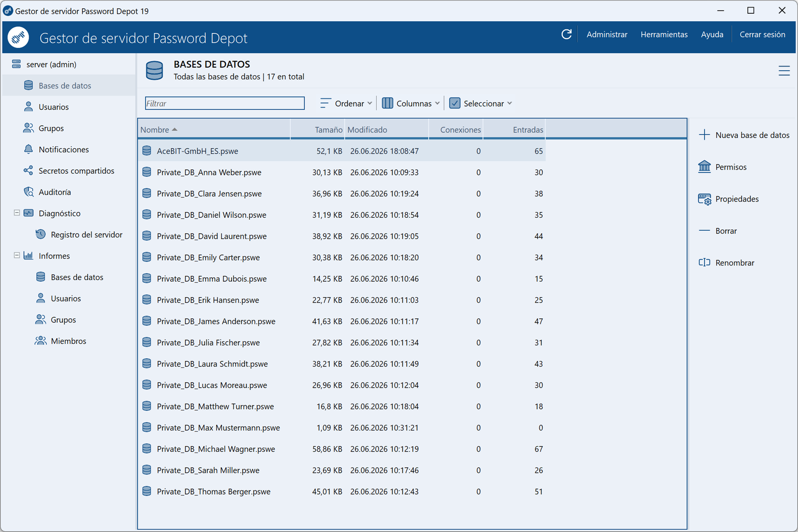Open the Ayuda menu
This screenshot has width=798, height=532.
(712, 34)
